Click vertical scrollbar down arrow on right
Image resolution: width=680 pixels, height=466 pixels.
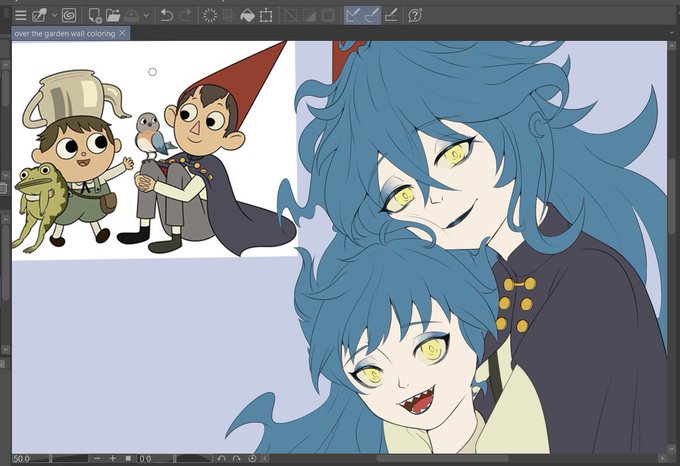[673, 449]
